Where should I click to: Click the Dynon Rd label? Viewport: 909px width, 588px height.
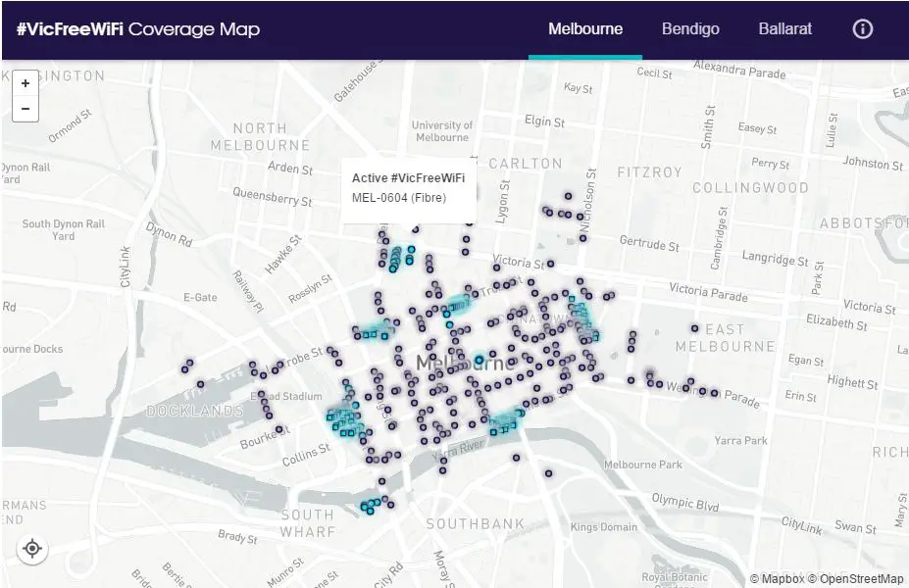(169, 234)
